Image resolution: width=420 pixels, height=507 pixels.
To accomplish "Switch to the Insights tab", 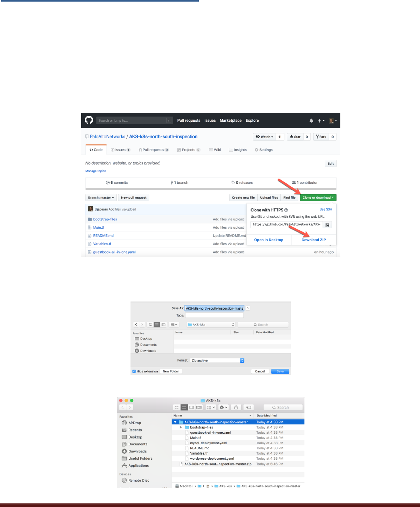I will 238,150.
